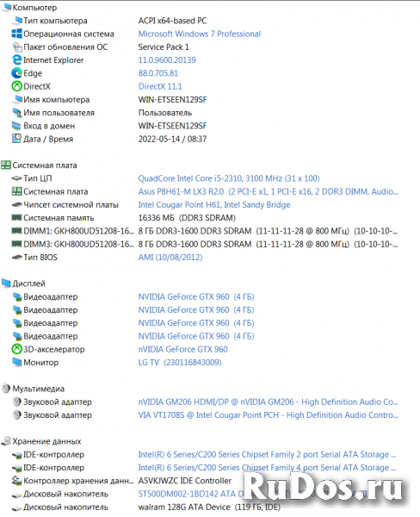
Task: Click the memory icon next to DIMM3
Action: (x=17, y=244)
